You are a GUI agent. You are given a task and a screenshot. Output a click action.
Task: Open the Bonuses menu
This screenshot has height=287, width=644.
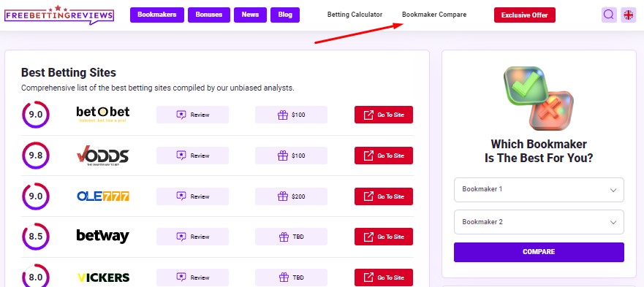coord(208,15)
